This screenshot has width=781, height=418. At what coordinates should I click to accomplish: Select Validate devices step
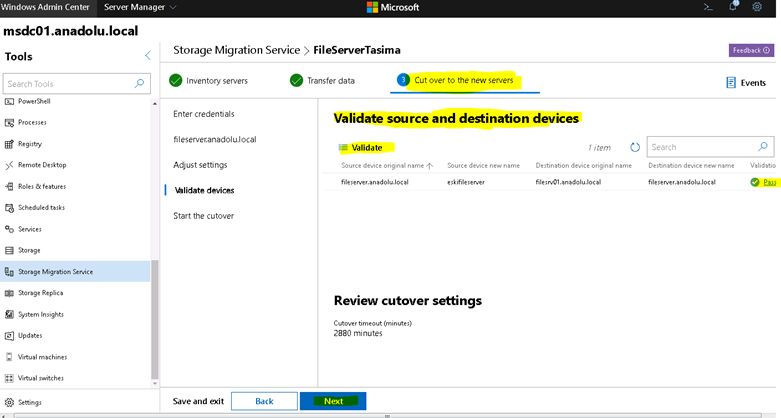204,190
